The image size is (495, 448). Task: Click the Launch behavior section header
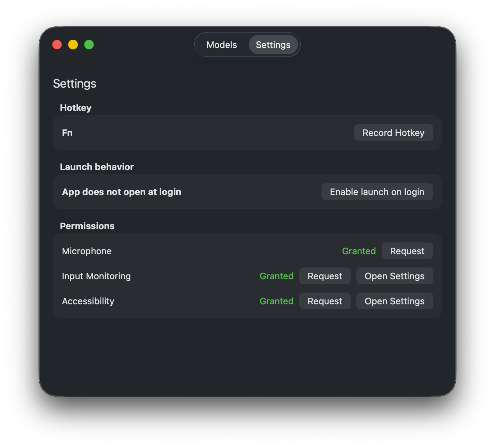(x=97, y=167)
